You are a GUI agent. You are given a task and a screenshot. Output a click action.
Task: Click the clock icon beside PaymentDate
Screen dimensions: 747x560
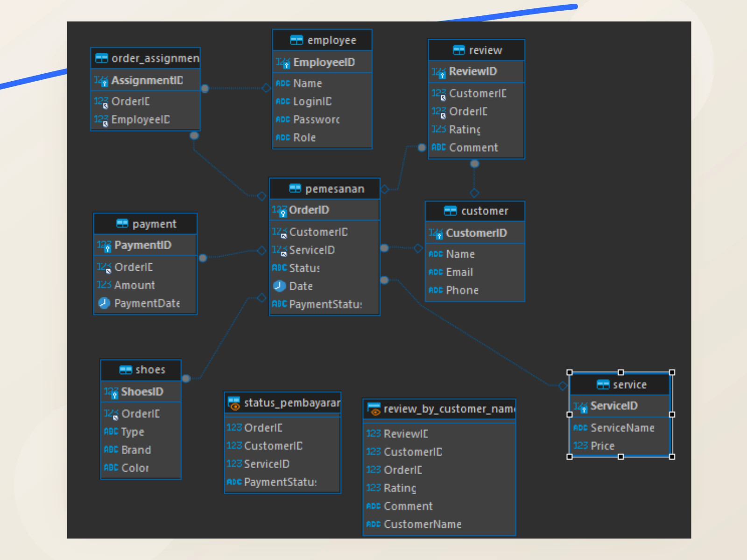click(104, 303)
